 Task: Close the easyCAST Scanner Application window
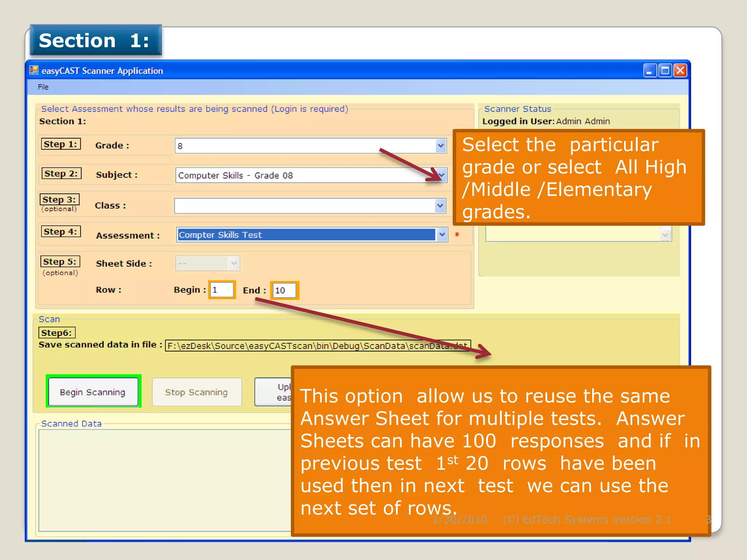(x=680, y=70)
